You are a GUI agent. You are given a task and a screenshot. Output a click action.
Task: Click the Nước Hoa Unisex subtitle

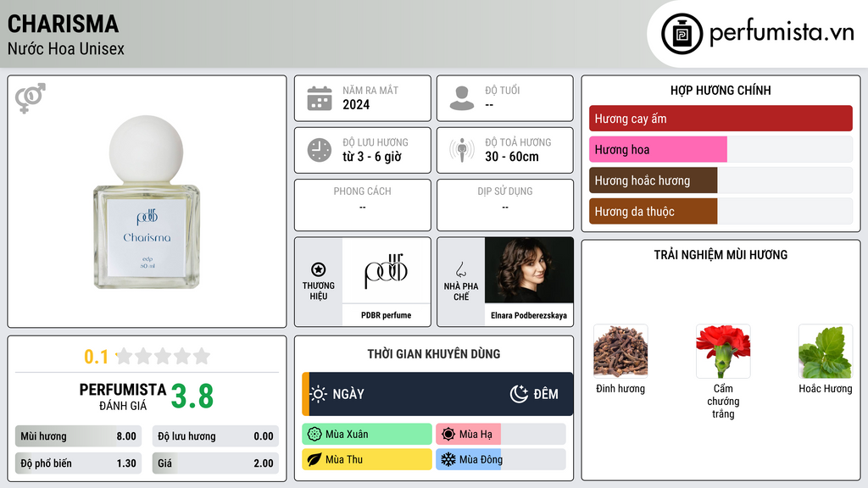tap(66, 48)
